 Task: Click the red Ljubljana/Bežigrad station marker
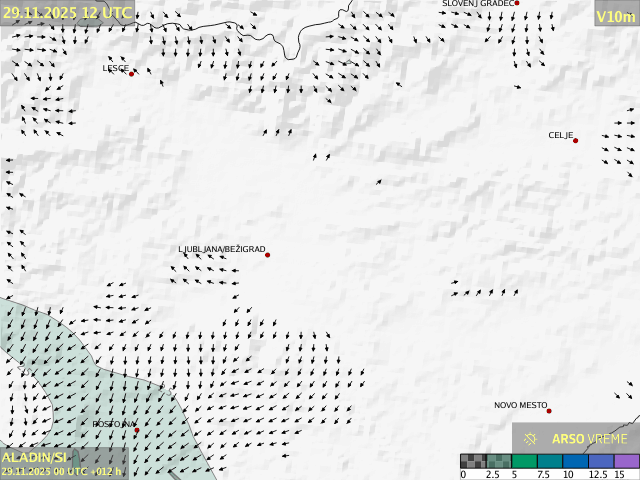(x=267, y=255)
